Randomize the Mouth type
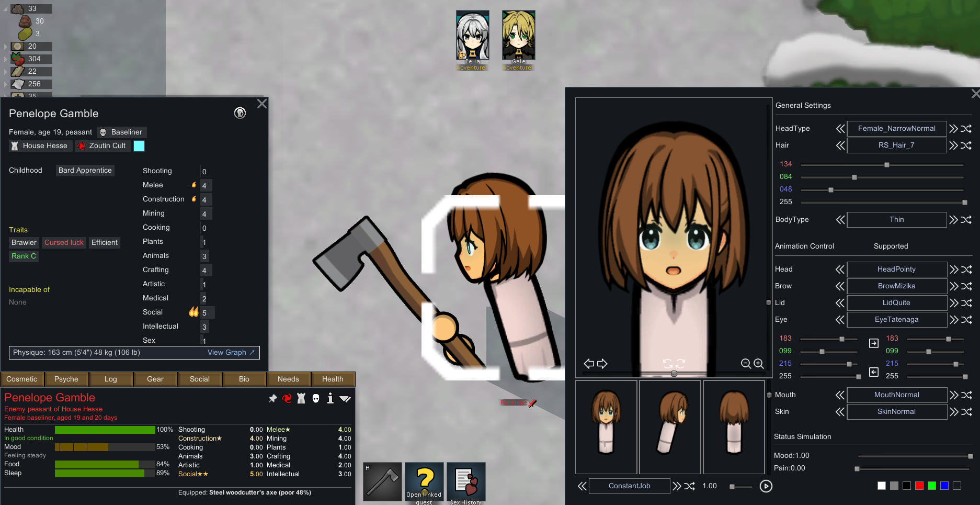The image size is (980, 505). click(966, 395)
